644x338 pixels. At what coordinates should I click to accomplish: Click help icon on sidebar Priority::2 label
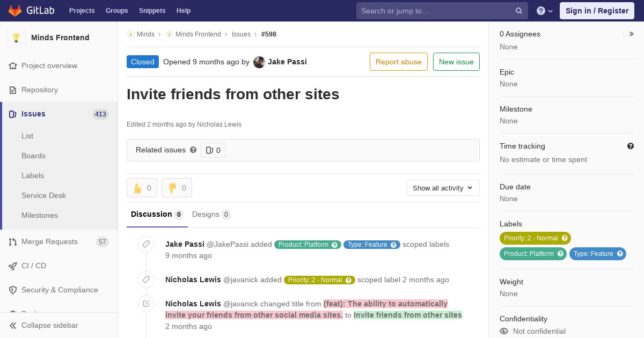coord(565,238)
